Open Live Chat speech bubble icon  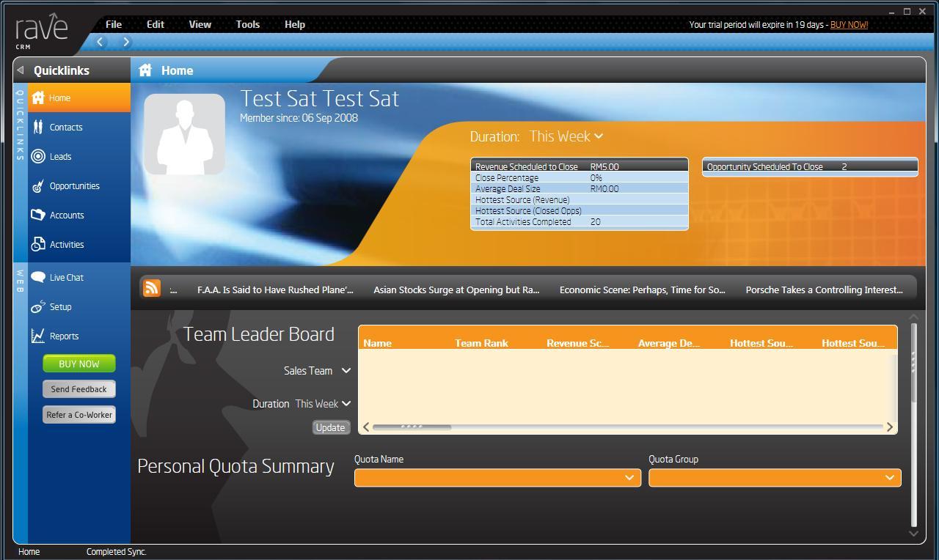click(x=38, y=278)
